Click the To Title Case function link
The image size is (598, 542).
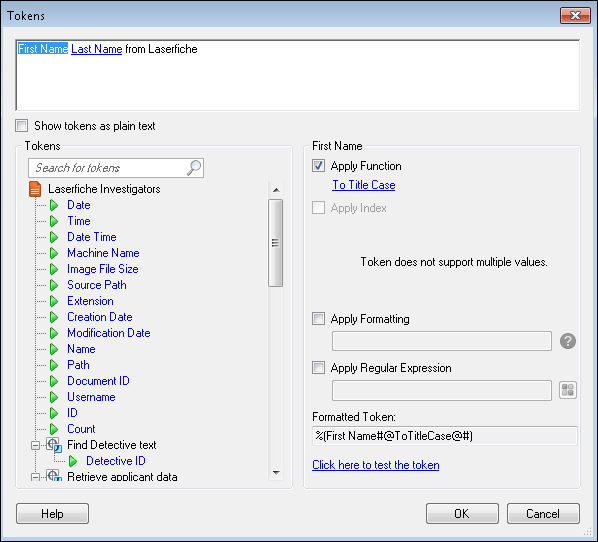coord(364,185)
